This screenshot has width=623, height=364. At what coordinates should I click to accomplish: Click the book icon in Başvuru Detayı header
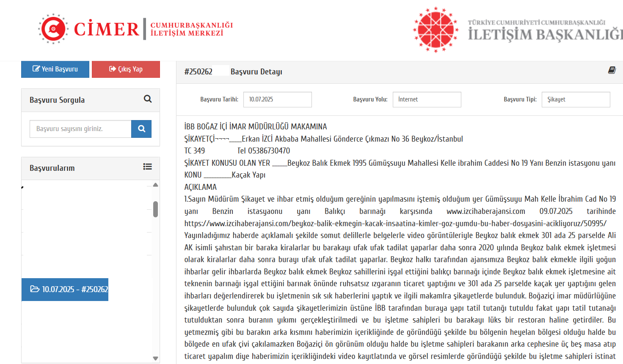click(x=612, y=70)
